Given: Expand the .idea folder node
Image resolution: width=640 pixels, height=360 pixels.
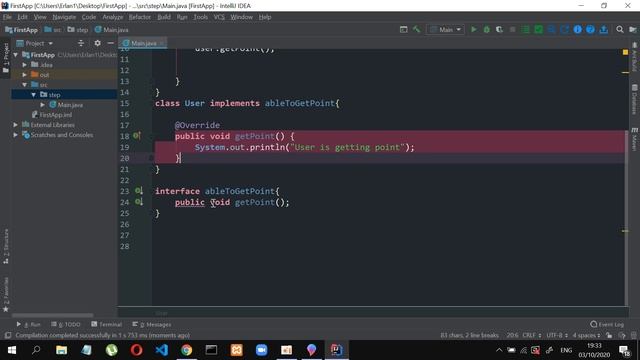Looking at the screenshot, I should pos(24,64).
